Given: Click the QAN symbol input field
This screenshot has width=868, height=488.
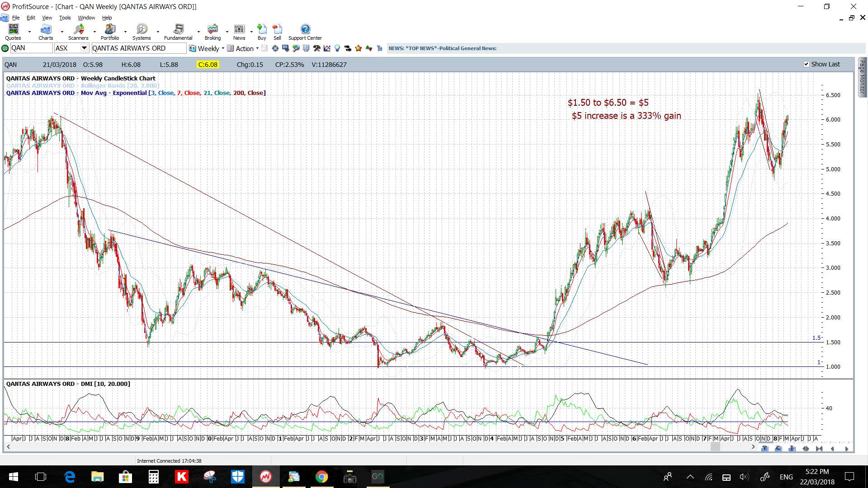Looking at the screenshot, I should [x=31, y=48].
